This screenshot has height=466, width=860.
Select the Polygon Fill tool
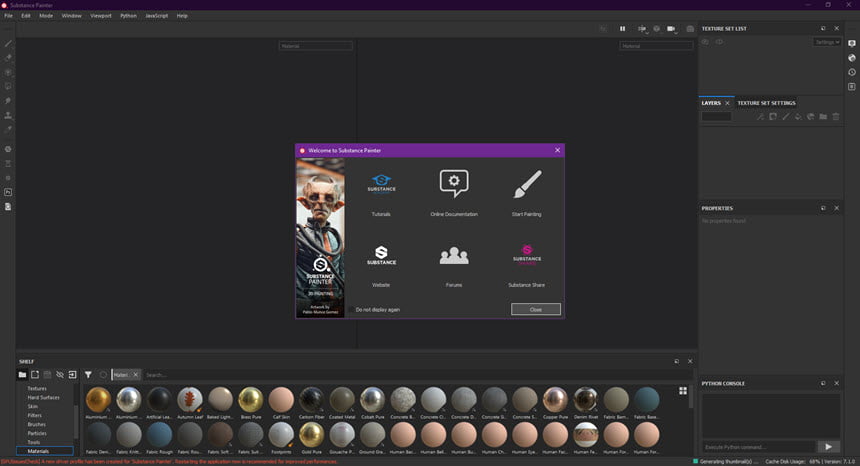point(8,86)
